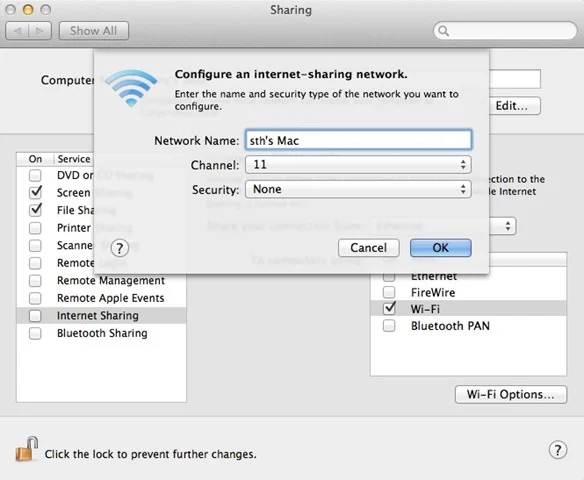The height and width of the screenshot is (480, 584).
Task: Select the Remote Management service row
Action: pyautogui.click(x=101, y=280)
